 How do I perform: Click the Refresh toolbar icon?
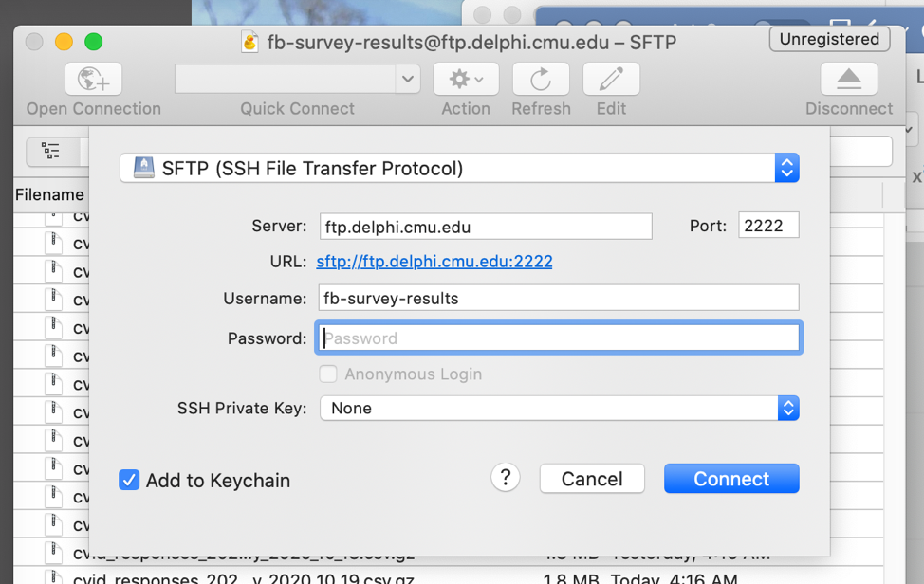pos(541,79)
